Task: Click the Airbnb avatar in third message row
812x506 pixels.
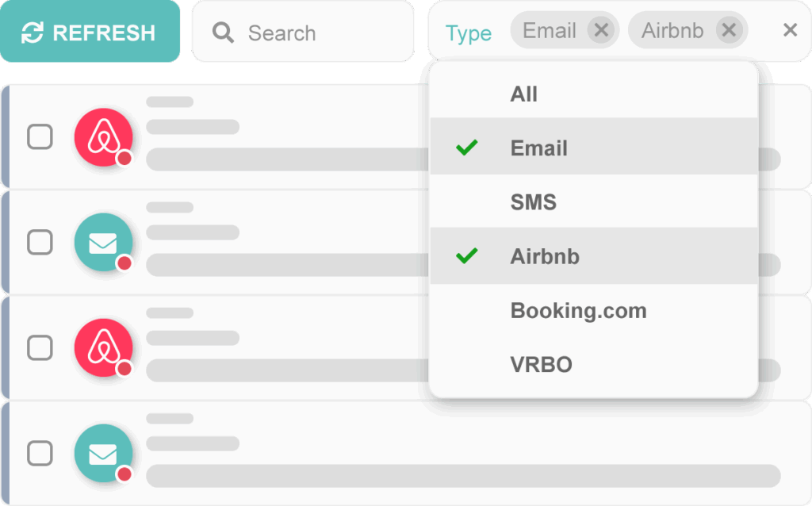Action: coord(104,347)
